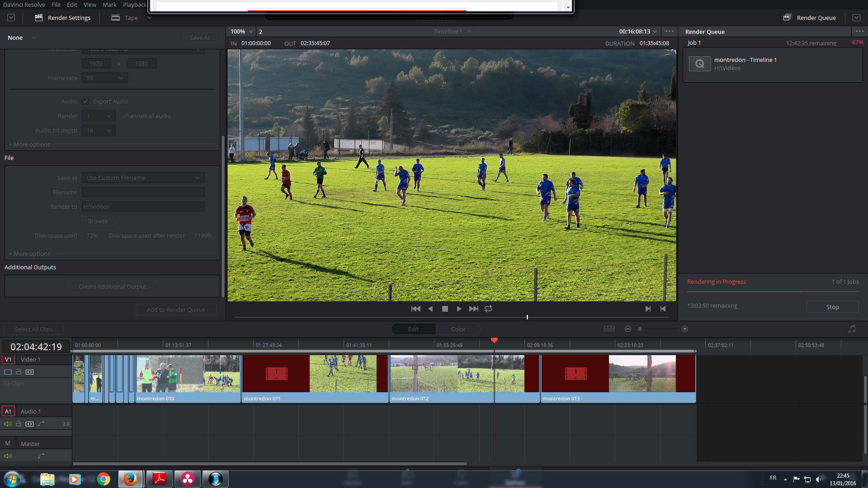Zoom in timeline with plus icon
Viewport: 868px width, 488px height.
pos(685,329)
